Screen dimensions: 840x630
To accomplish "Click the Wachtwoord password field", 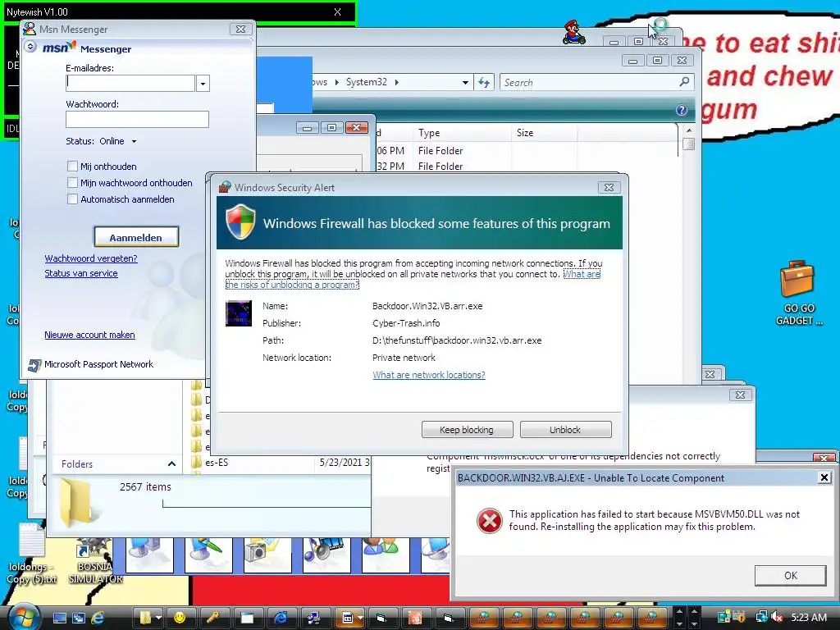I will (137, 119).
